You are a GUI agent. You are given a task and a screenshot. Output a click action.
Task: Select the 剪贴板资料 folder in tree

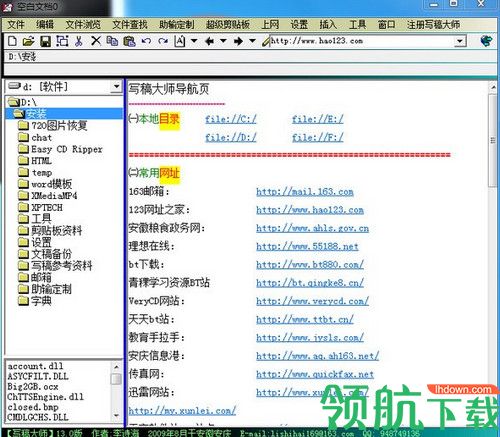click(x=57, y=230)
